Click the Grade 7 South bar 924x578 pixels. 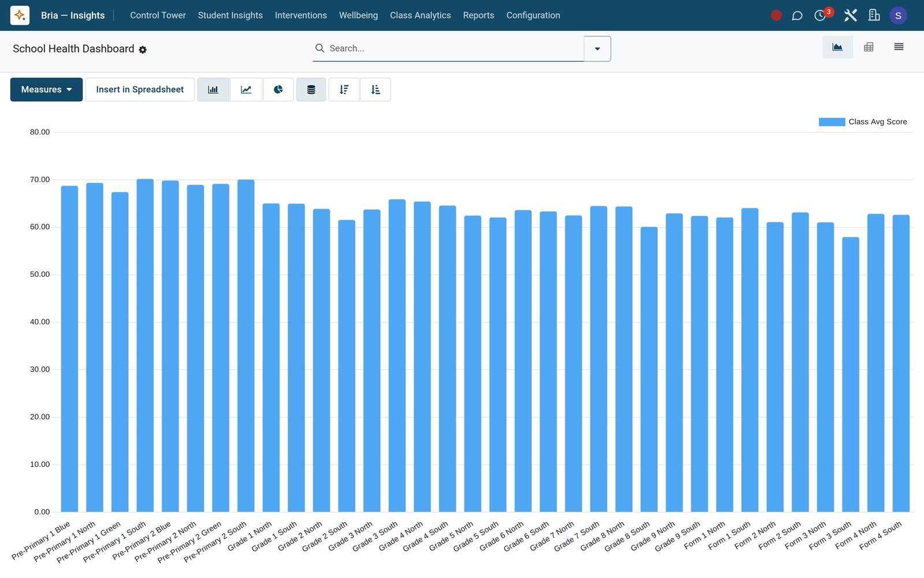pyautogui.click(x=599, y=359)
